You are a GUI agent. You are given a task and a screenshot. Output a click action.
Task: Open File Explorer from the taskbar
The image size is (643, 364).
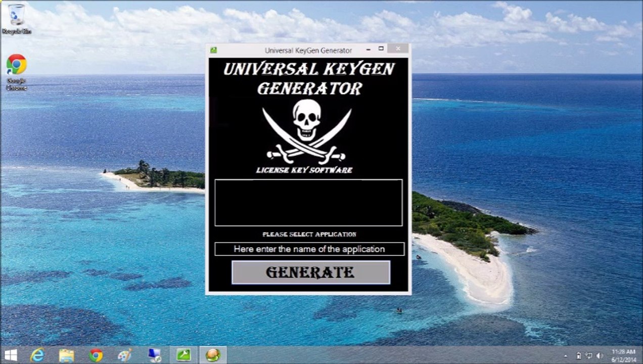[66, 355]
